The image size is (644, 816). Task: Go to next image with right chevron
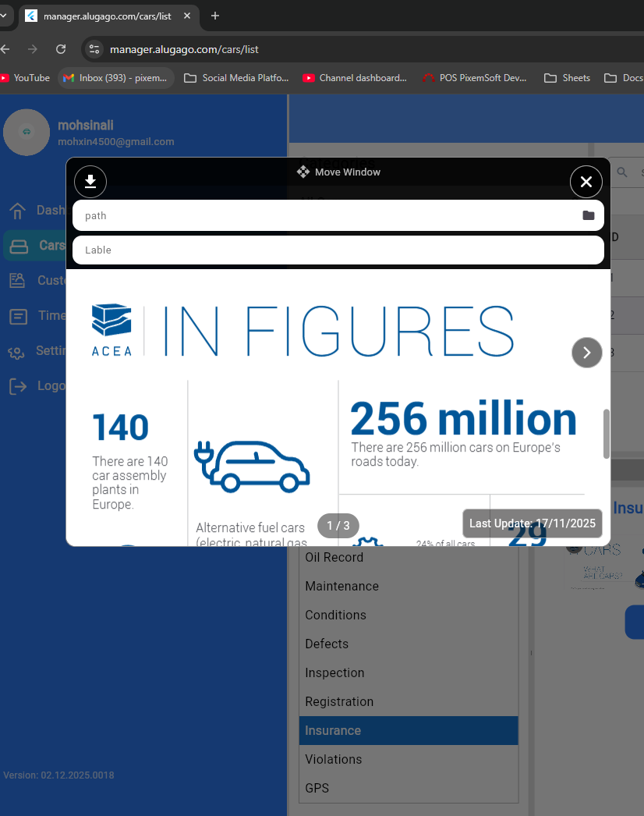point(587,353)
